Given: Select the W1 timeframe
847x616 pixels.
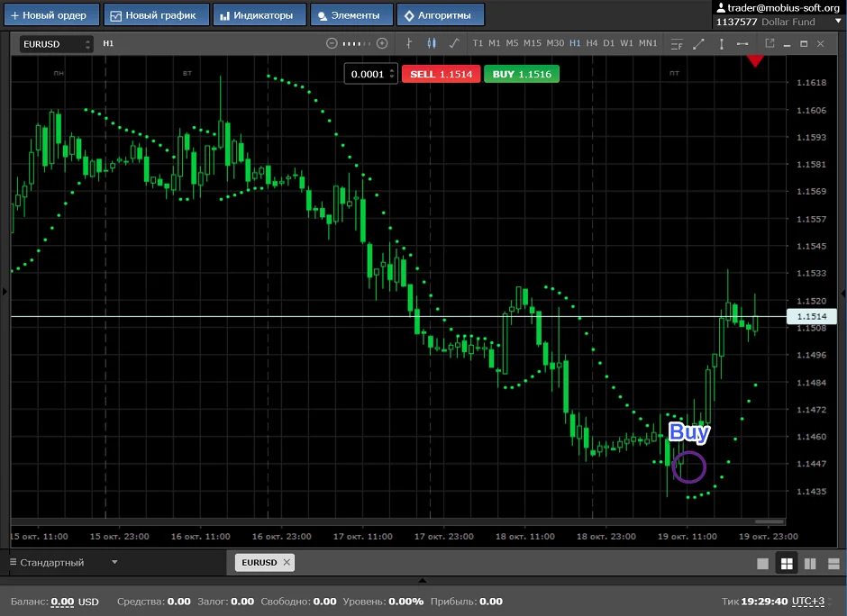Looking at the screenshot, I should pyautogui.click(x=626, y=43).
